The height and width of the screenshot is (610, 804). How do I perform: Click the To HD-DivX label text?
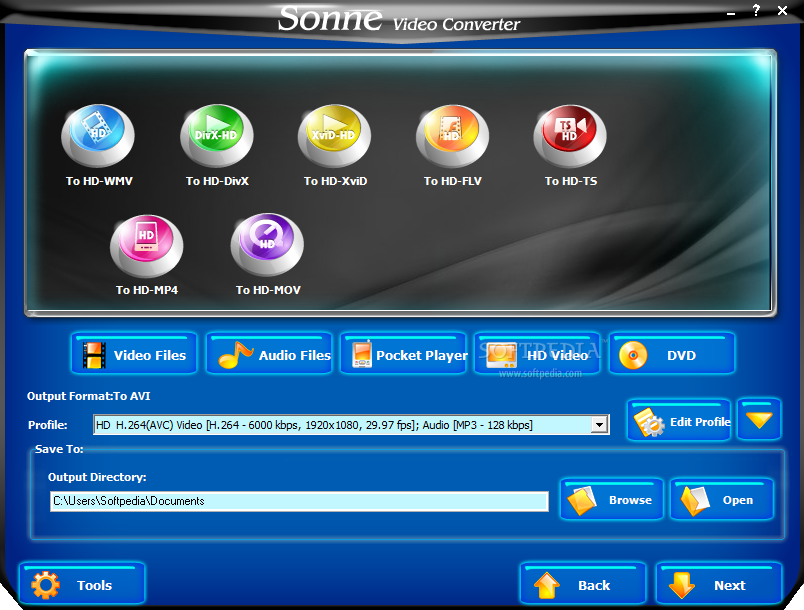click(x=217, y=181)
